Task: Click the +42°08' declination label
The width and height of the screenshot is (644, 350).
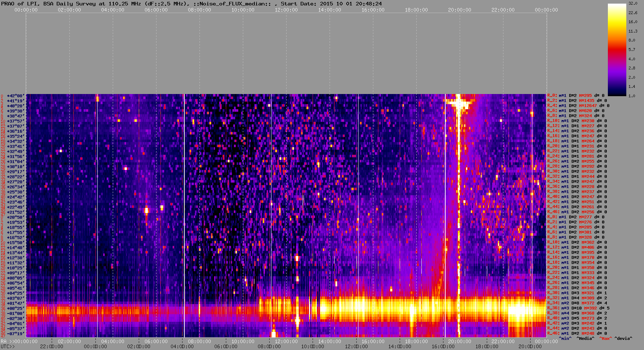Action: pos(16,96)
